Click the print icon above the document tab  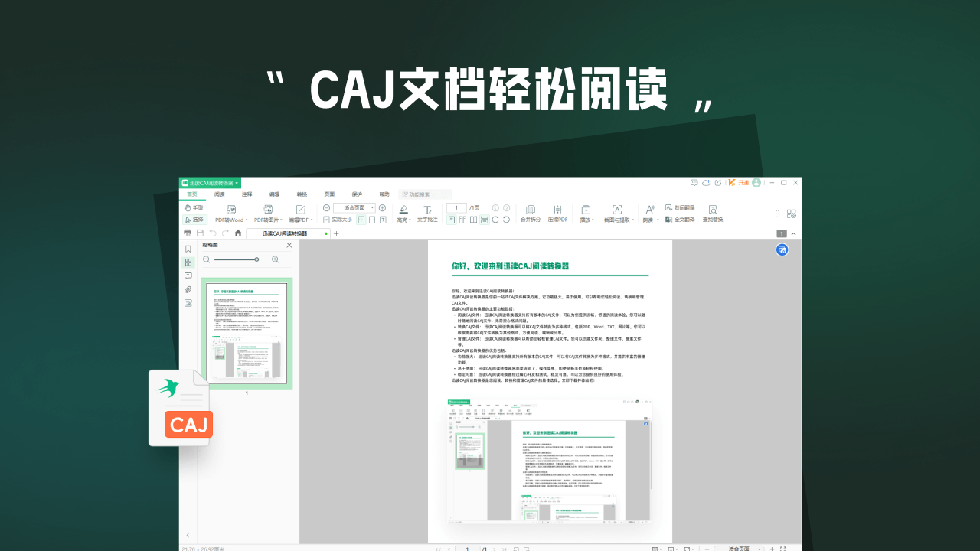pyautogui.click(x=187, y=233)
